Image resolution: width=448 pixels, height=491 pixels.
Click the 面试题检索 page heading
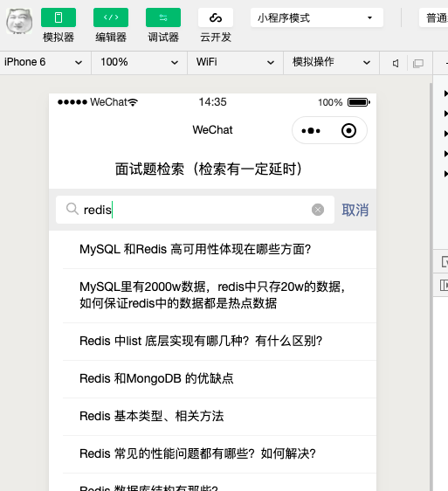click(x=209, y=169)
